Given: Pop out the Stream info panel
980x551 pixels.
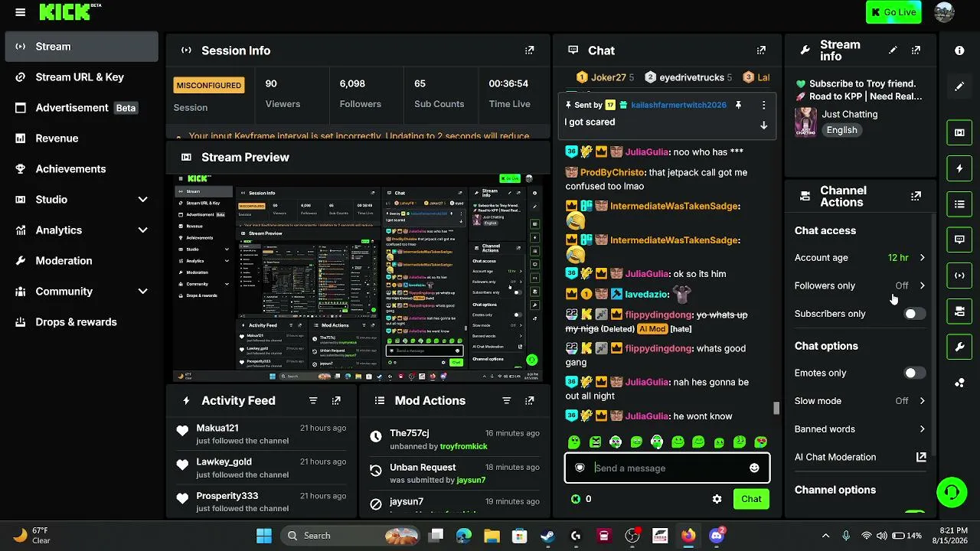Looking at the screenshot, I should (916, 51).
